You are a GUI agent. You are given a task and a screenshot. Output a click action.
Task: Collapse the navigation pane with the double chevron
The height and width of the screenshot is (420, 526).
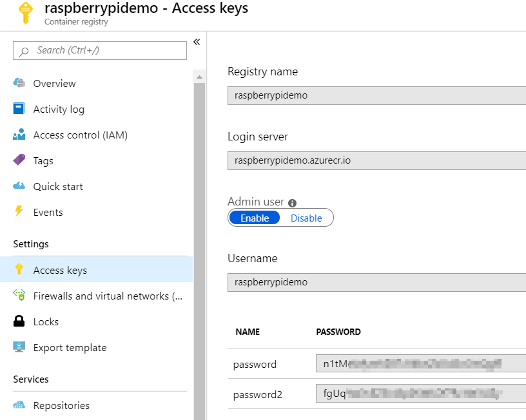point(197,42)
